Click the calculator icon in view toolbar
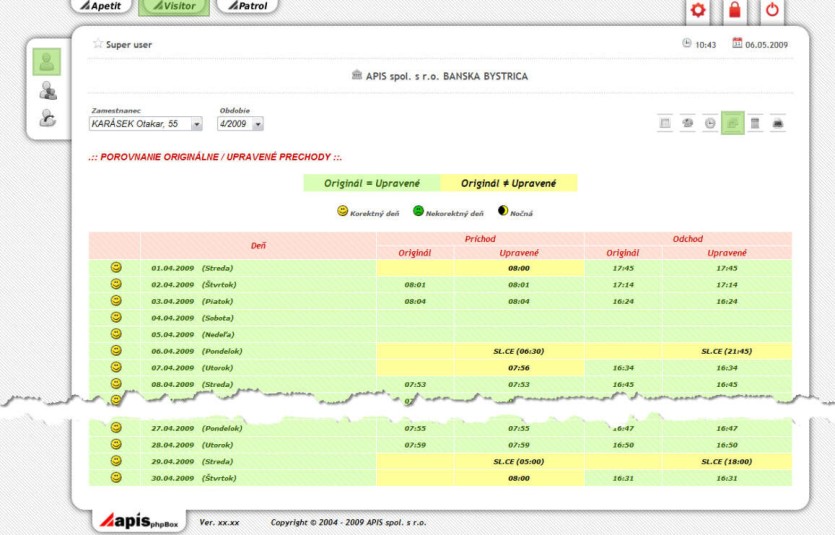 point(755,123)
